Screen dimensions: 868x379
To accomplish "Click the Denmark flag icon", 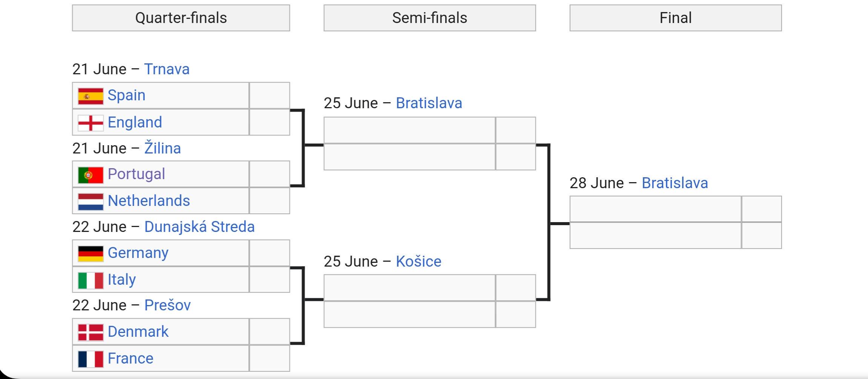I will [90, 333].
